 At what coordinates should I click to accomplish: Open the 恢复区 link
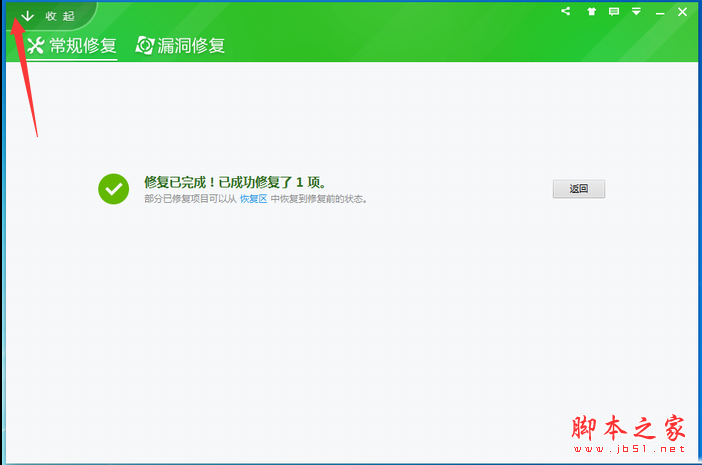[x=253, y=199]
